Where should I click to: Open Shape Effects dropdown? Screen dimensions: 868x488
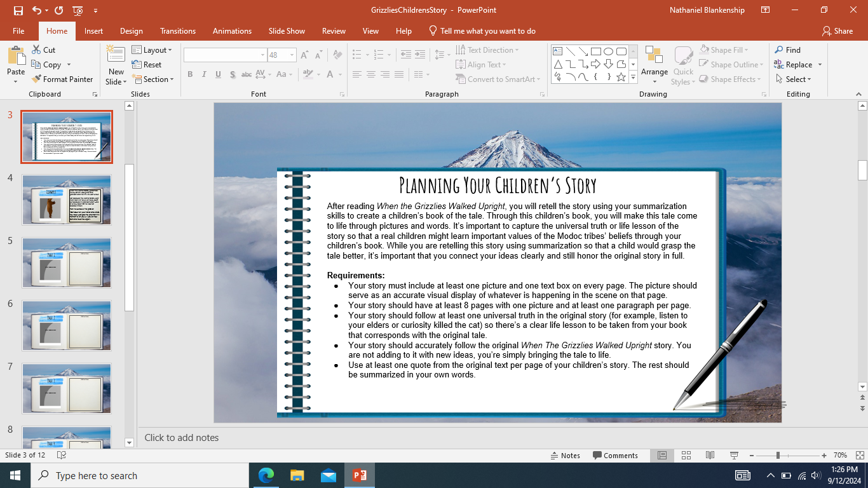point(729,79)
